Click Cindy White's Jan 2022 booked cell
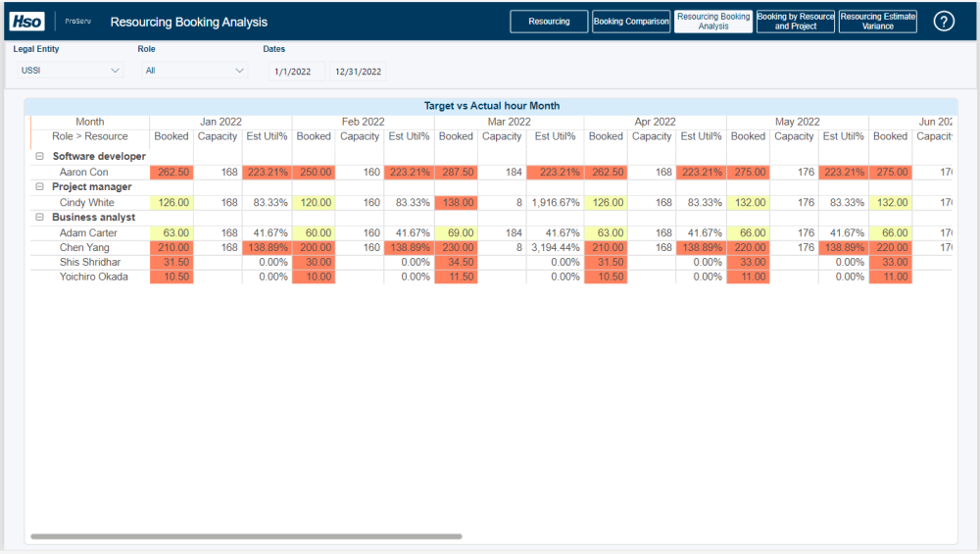Screen dimensions: 980x554 click(172, 202)
